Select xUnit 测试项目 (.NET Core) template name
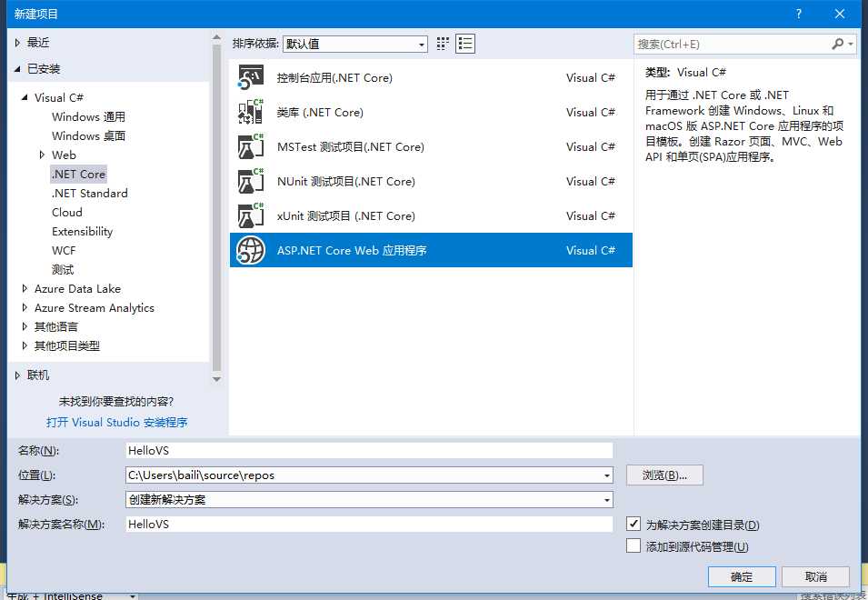 point(346,215)
